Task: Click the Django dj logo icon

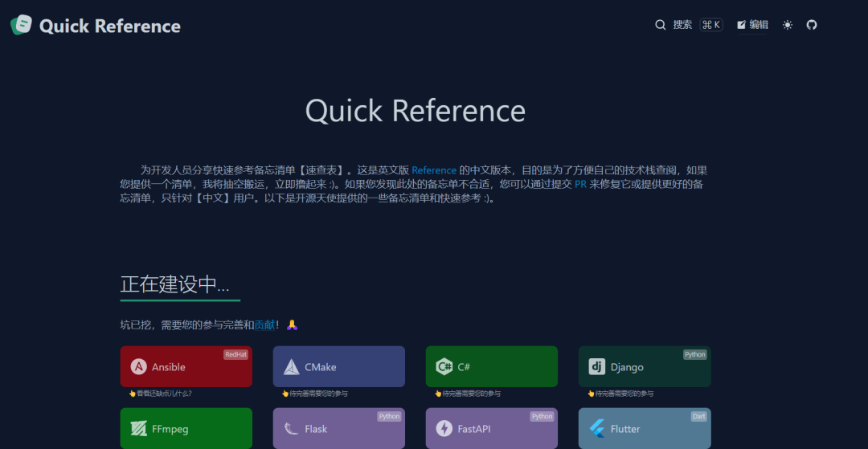Action: pos(596,366)
